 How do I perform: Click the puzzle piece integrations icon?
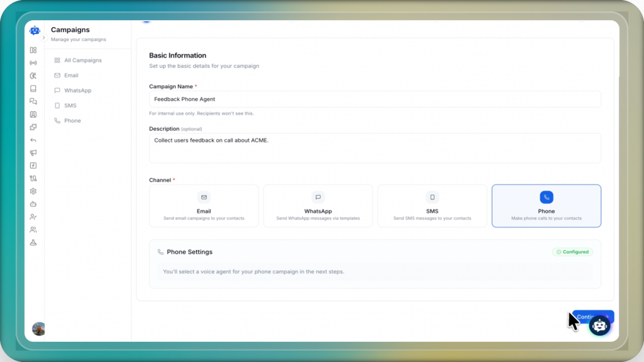click(33, 127)
